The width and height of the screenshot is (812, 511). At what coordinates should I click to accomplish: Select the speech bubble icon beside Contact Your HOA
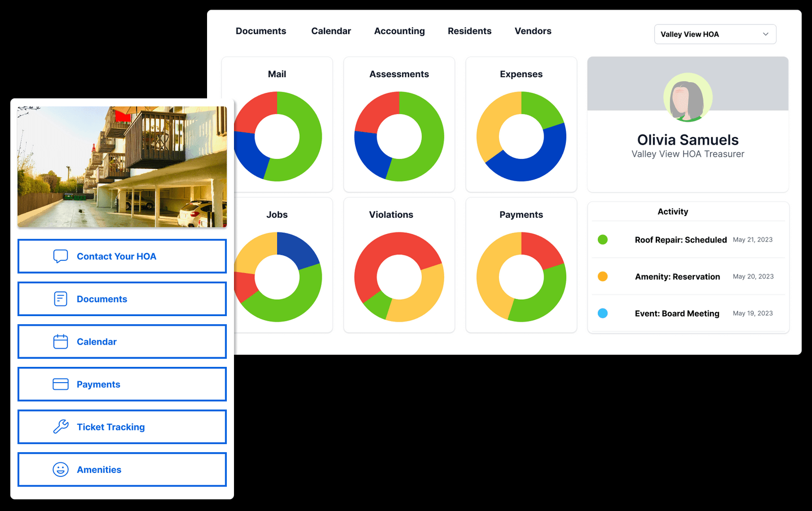click(x=60, y=256)
